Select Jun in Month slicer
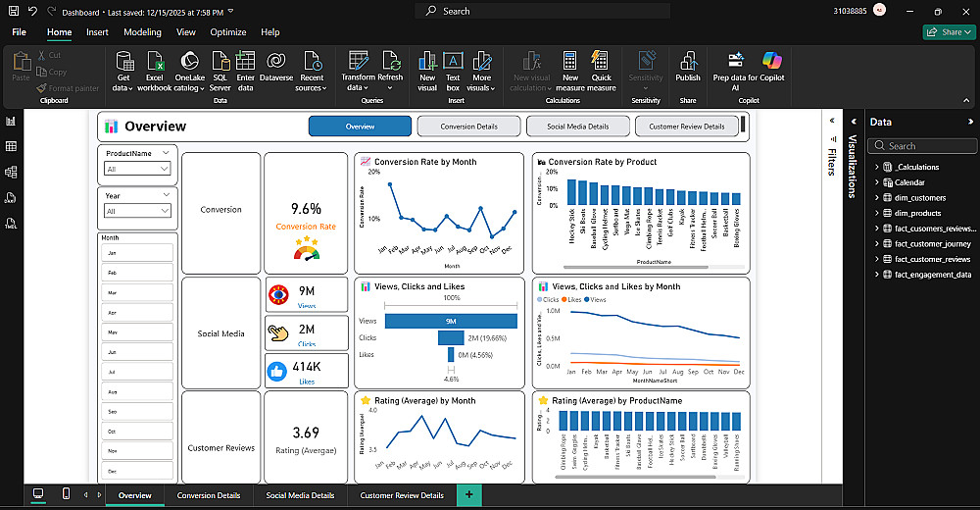The height and width of the screenshot is (510, 980). point(137,352)
